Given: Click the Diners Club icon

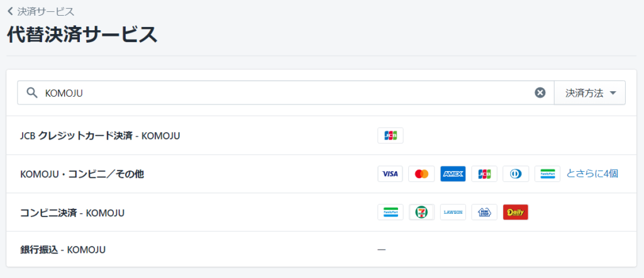Looking at the screenshot, I should pos(516,174).
